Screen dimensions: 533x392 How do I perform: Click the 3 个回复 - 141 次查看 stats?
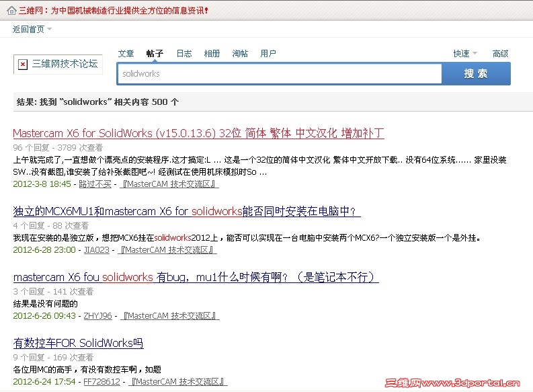(x=53, y=291)
